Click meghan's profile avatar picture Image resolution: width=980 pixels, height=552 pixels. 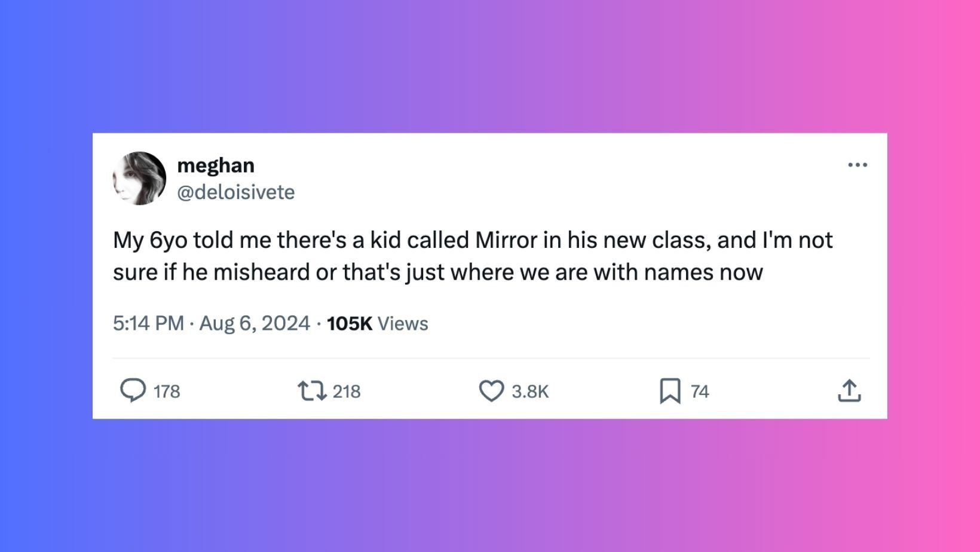point(139,178)
